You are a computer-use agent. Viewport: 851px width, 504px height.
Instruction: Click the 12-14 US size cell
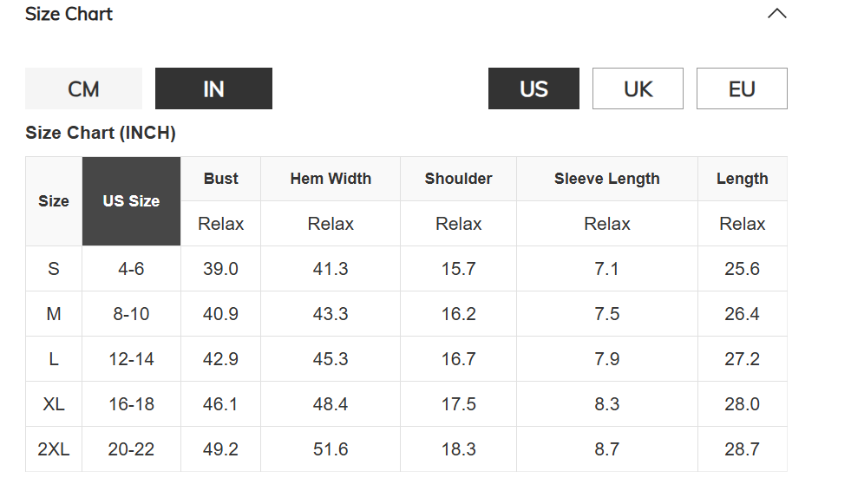tap(131, 359)
